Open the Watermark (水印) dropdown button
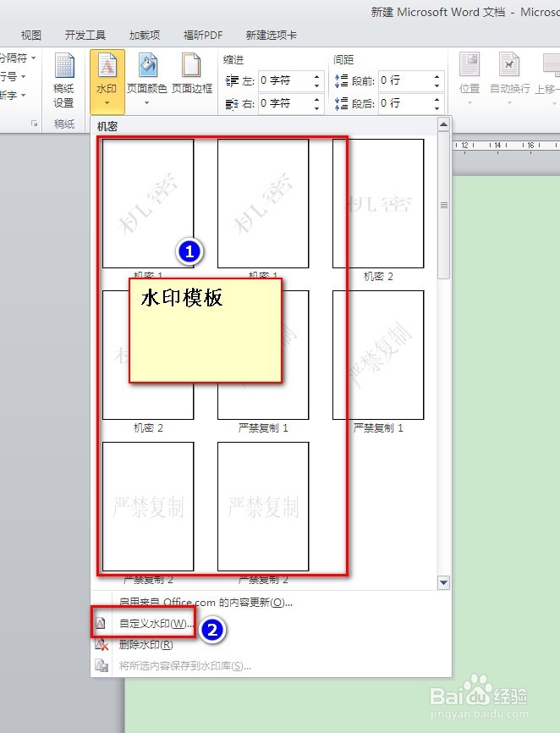The image size is (560, 733). coord(107,81)
